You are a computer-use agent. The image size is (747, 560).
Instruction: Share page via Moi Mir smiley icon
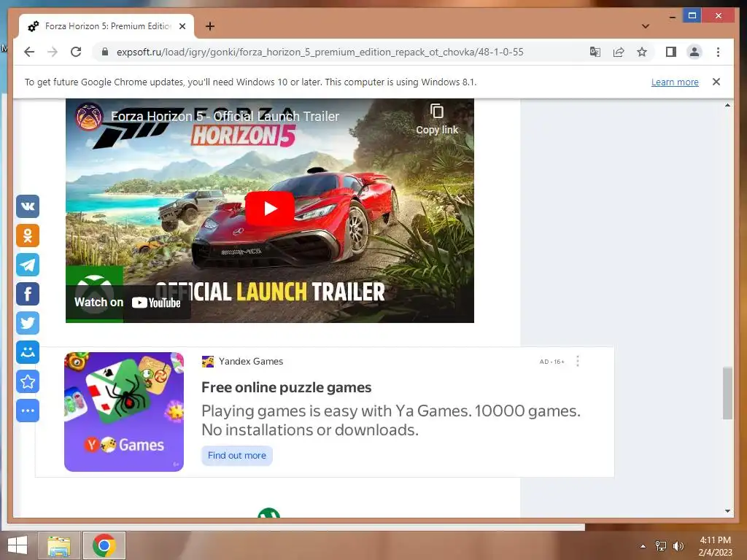click(x=28, y=352)
